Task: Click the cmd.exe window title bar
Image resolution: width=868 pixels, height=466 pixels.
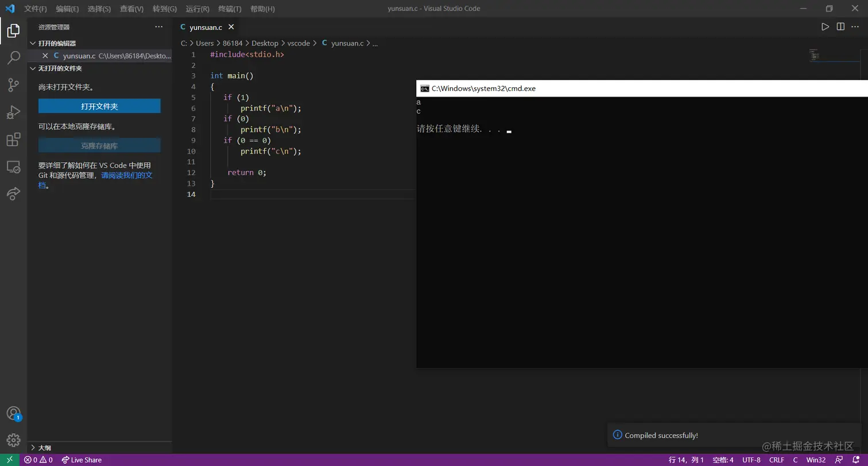Action: (642, 88)
